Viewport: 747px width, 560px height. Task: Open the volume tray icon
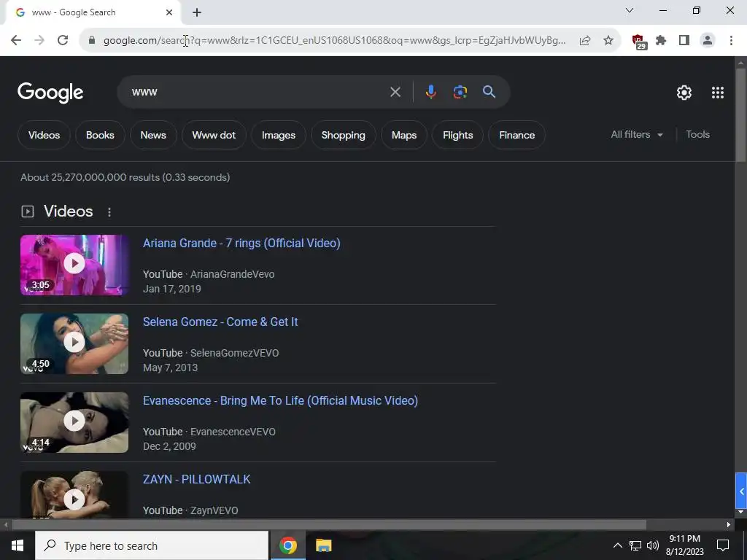pyautogui.click(x=653, y=545)
